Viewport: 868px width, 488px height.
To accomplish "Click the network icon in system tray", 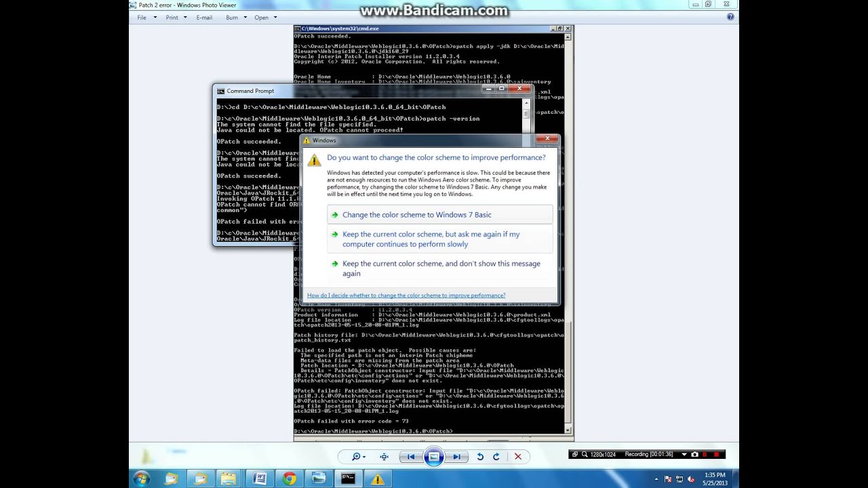I will point(680,479).
